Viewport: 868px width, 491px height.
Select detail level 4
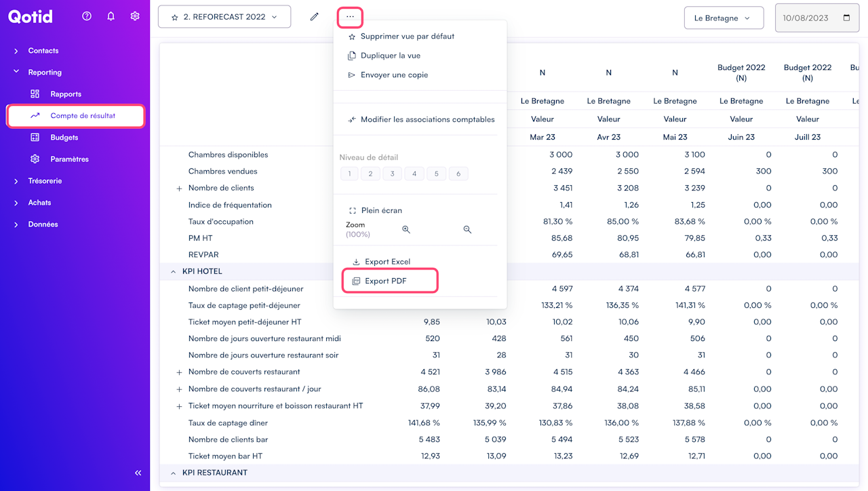[x=414, y=174]
